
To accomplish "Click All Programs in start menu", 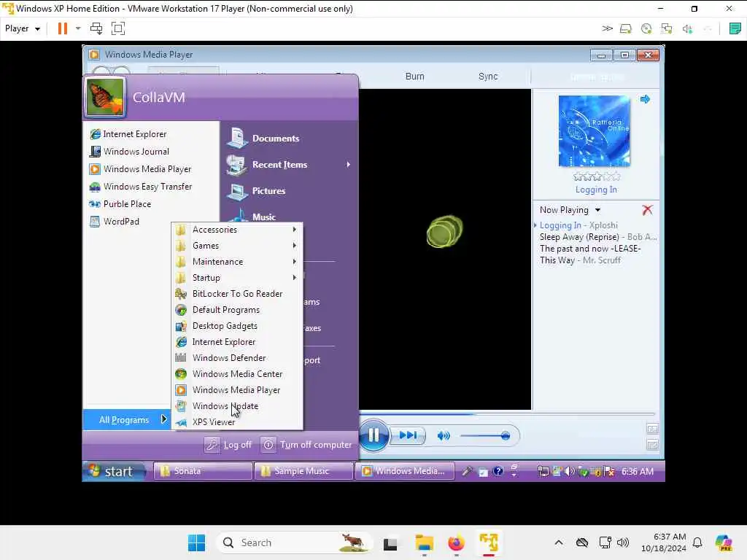I will (x=126, y=419).
